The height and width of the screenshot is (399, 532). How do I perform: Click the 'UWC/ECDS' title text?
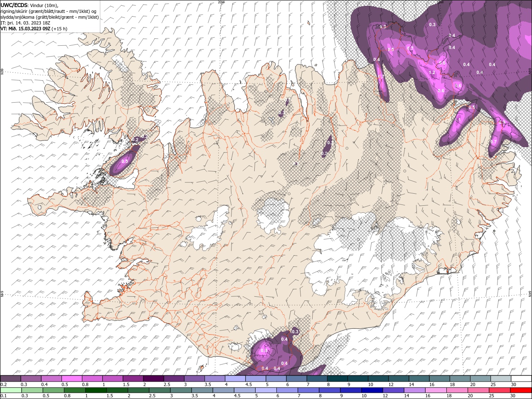(14, 5)
